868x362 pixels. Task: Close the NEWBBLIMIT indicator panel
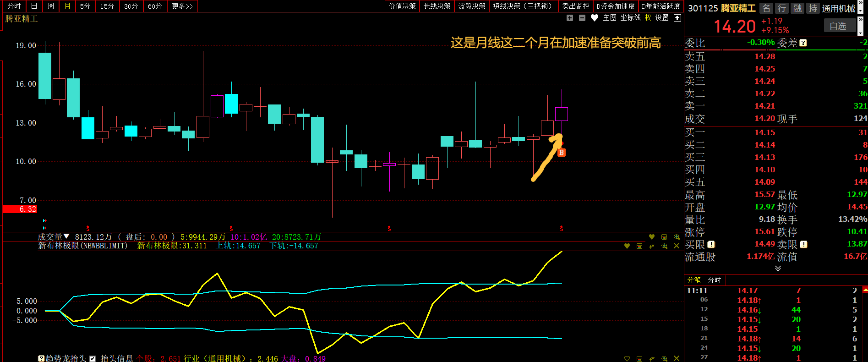[677, 246]
